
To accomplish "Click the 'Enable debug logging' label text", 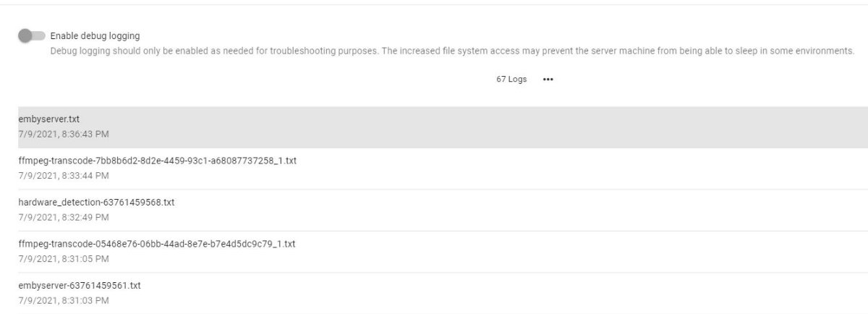I will click(x=95, y=35).
